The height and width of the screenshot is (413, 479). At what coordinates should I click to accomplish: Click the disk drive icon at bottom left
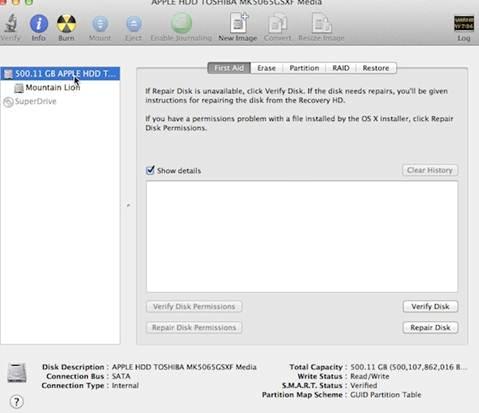17,373
